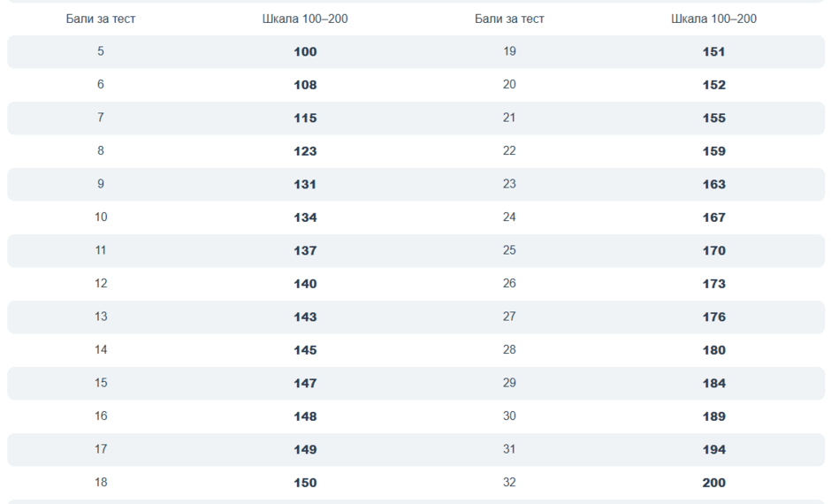This screenshot has height=504, width=831.
Task: Click test score 17 cell
Action: click(x=101, y=449)
